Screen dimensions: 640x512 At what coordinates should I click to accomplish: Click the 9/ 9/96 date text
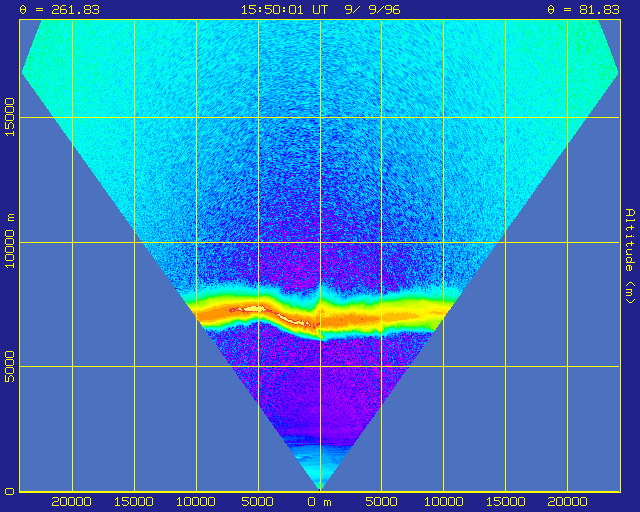coord(372,10)
